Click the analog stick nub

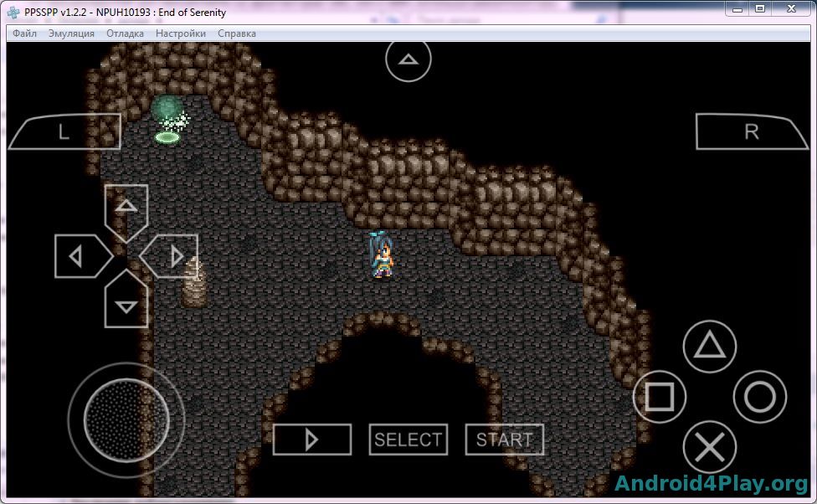click(x=126, y=420)
